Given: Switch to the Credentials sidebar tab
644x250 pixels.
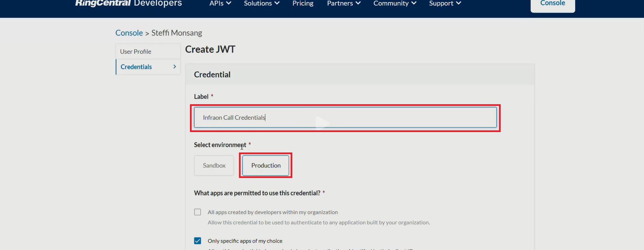Looking at the screenshot, I should pyautogui.click(x=136, y=67).
